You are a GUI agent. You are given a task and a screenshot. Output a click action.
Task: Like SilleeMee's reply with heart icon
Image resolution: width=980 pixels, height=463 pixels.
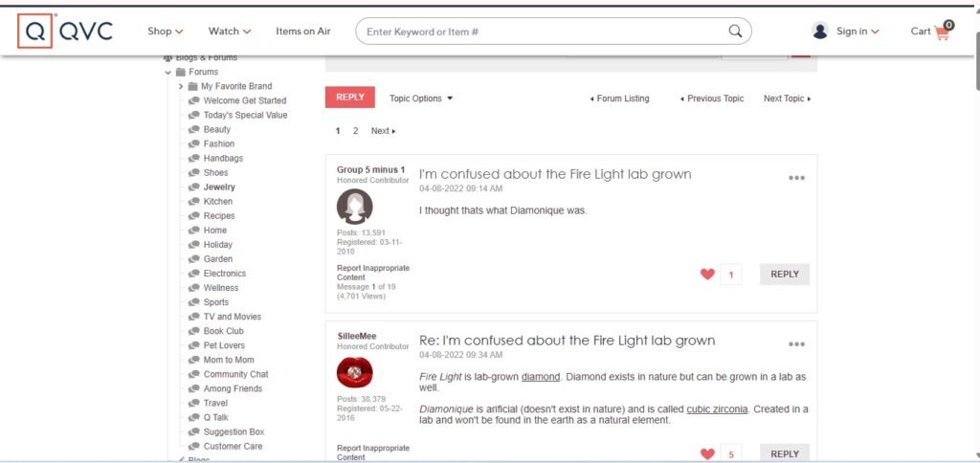pos(707,454)
